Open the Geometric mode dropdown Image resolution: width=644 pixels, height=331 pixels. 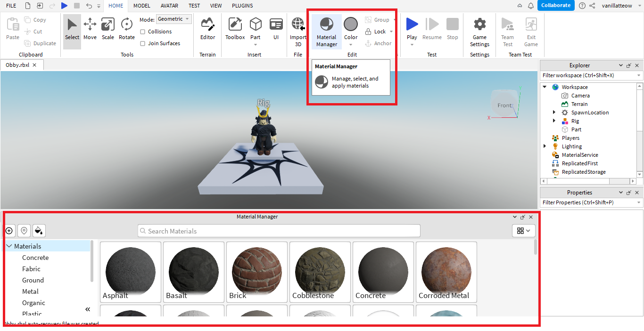(174, 19)
